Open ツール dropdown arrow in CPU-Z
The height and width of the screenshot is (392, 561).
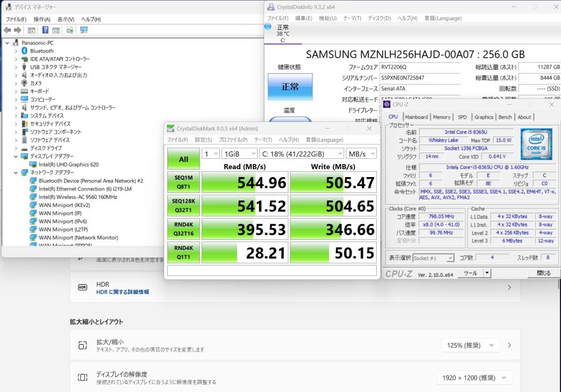(487, 273)
